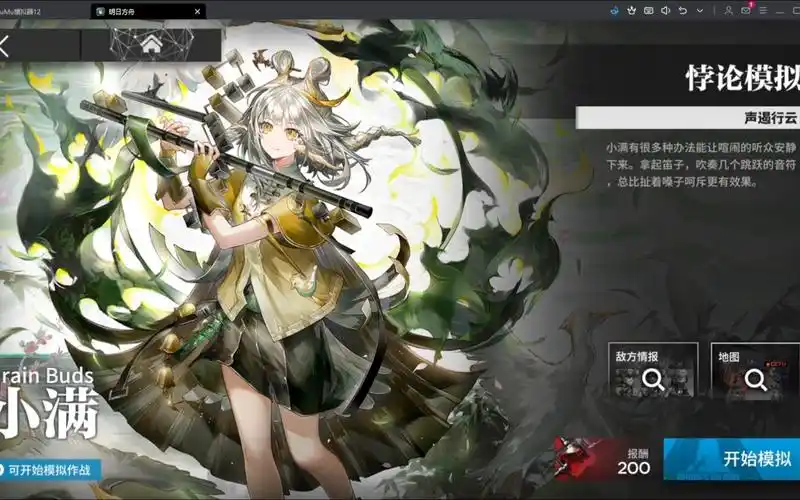Open the user account icon

pyautogui.click(x=729, y=10)
